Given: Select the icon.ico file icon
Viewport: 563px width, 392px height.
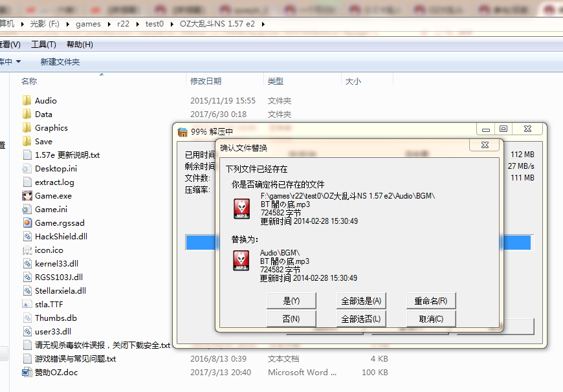Looking at the screenshot, I should tap(27, 250).
